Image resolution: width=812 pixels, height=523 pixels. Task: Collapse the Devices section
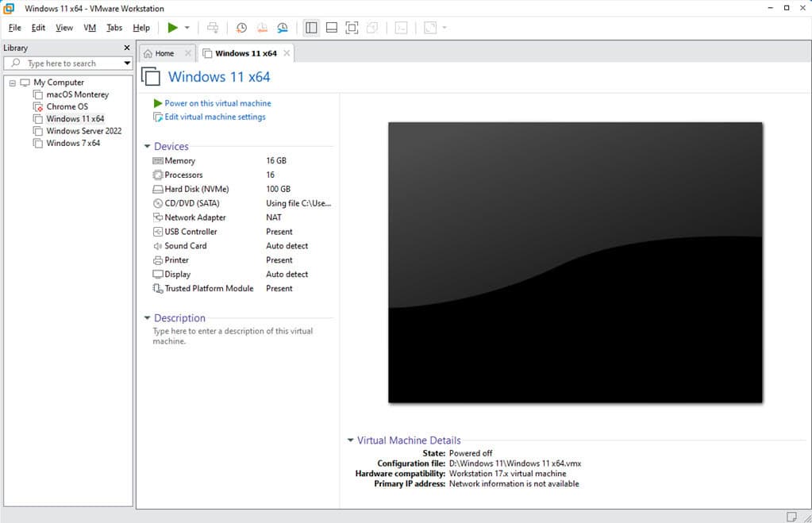(x=147, y=147)
